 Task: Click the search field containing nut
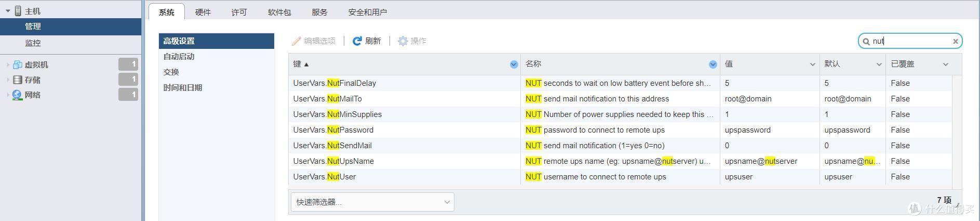point(909,41)
